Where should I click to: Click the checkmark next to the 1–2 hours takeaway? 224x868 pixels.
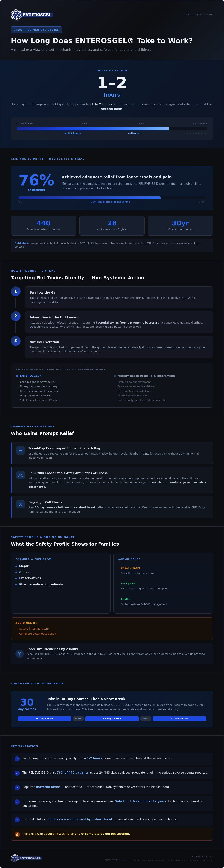tap(17, 759)
